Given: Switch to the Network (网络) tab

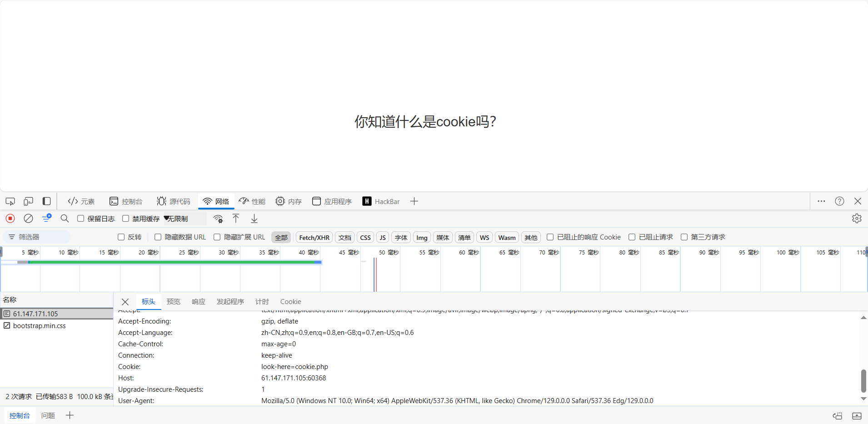Looking at the screenshot, I should click(216, 201).
